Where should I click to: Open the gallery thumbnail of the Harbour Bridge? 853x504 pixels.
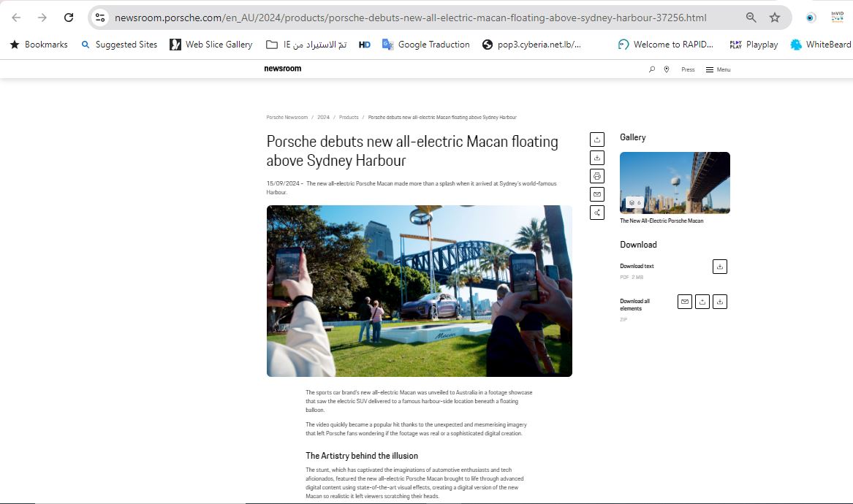tap(675, 183)
